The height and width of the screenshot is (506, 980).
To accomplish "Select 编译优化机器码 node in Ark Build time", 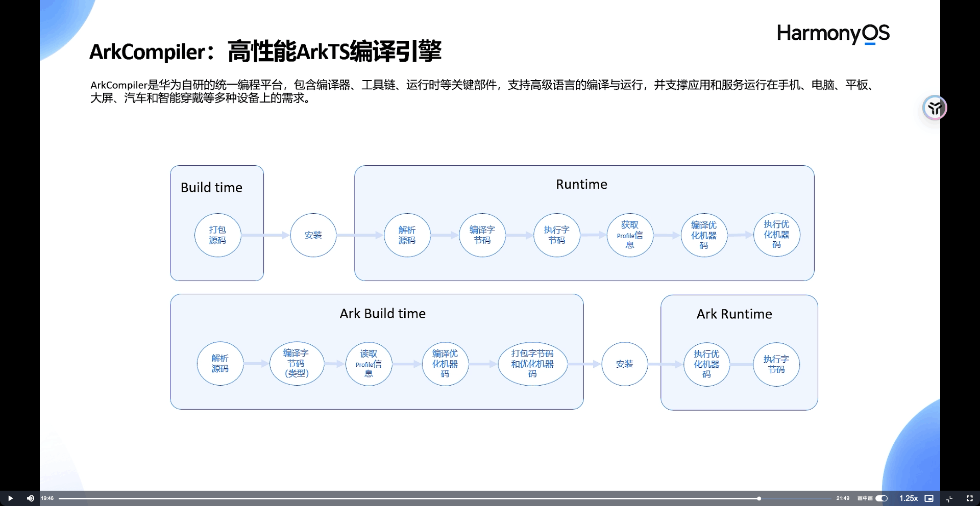I will (445, 364).
